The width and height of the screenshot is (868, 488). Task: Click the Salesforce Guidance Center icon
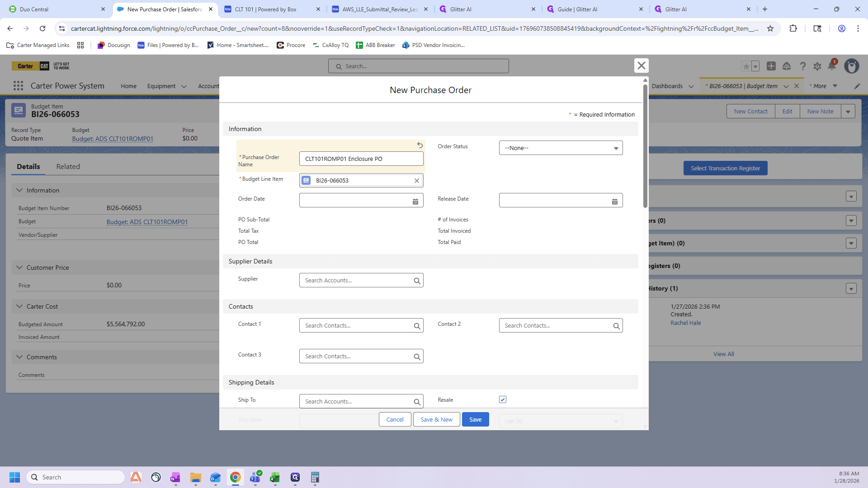coord(787,66)
